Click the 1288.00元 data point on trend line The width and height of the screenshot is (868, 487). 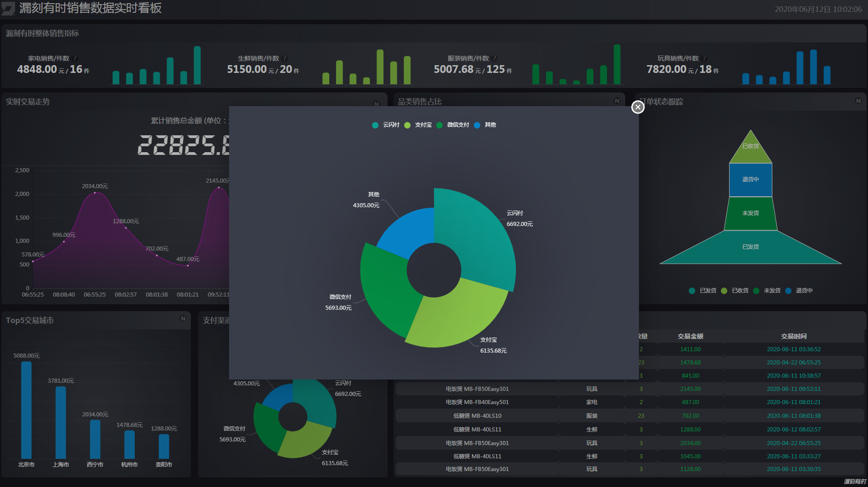point(126,228)
